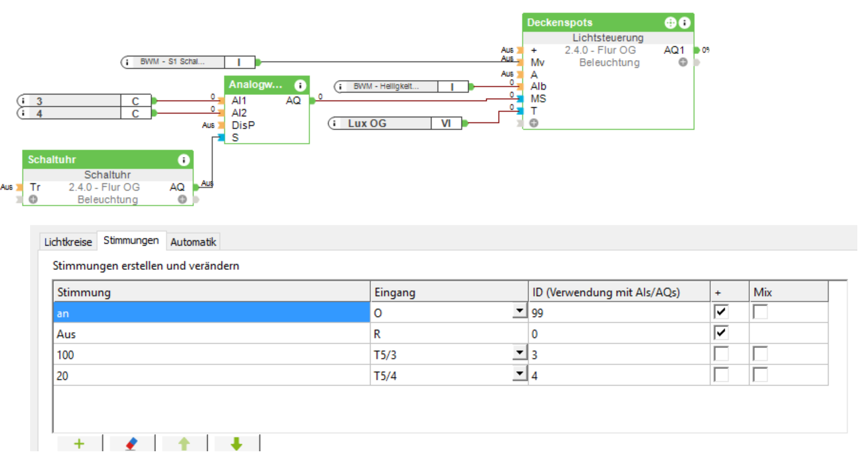This screenshot has height=468, width=868.
Task: Toggle Mix checkbox for mood 100
Action: click(x=760, y=354)
